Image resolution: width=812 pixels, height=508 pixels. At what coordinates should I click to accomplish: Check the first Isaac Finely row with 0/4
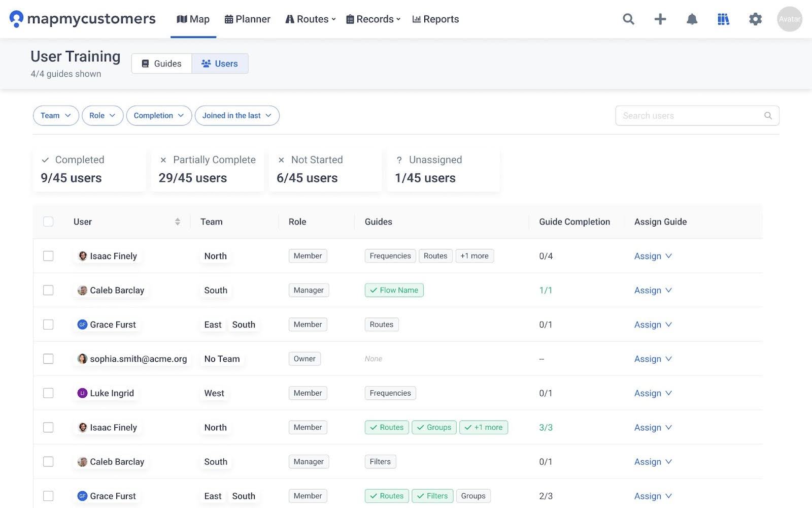[48, 256]
